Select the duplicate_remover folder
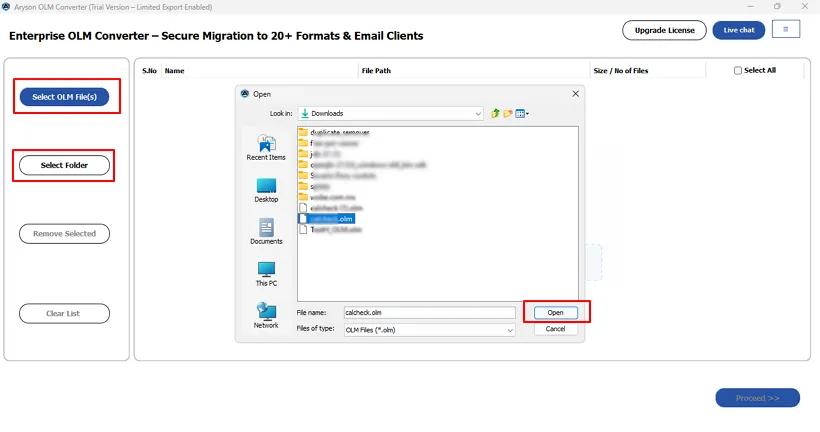Screen dimensions: 820x432 [334, 132]
